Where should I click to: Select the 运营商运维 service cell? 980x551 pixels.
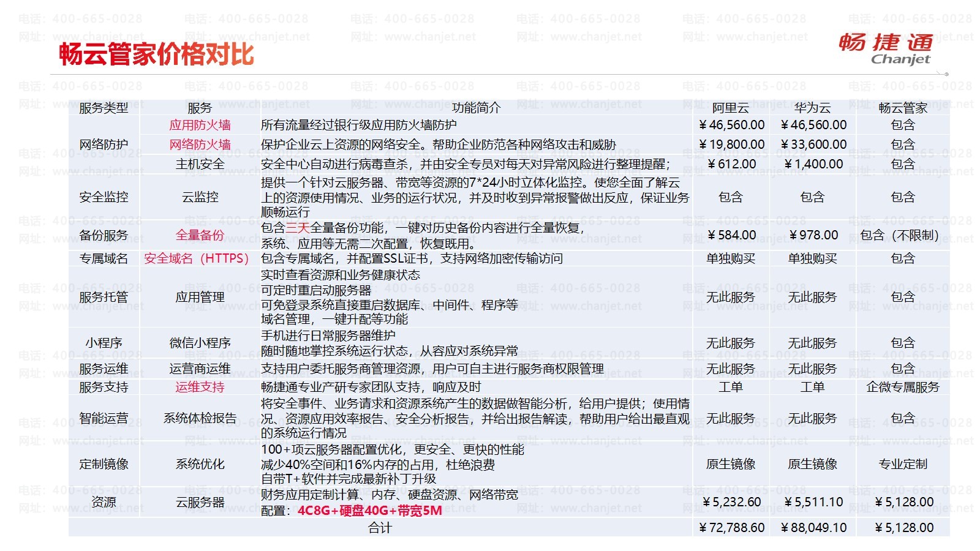[x=200, y=369]
